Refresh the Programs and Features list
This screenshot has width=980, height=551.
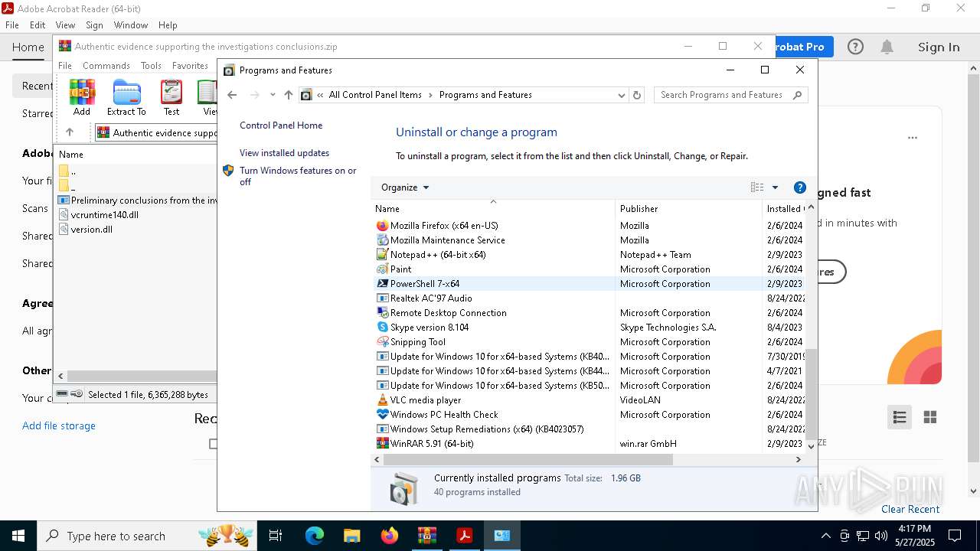coord(636,95)
